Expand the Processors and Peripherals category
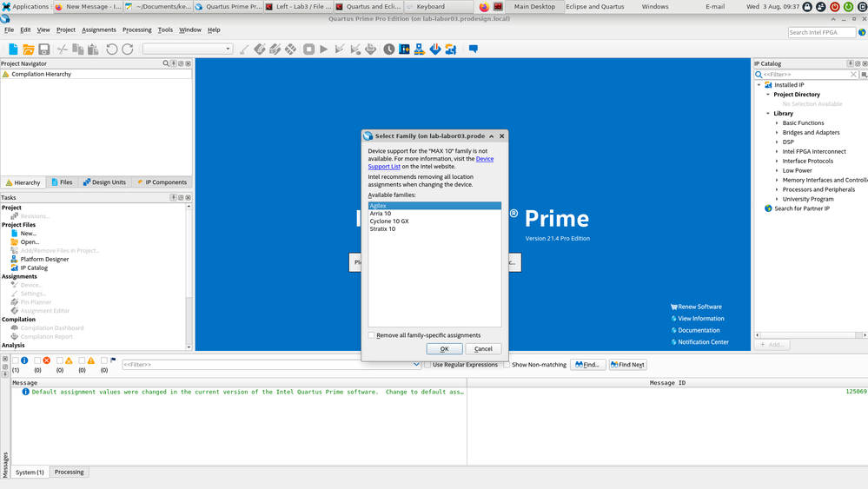This screenshot has height=489, width=868. [x=777, y=189]
